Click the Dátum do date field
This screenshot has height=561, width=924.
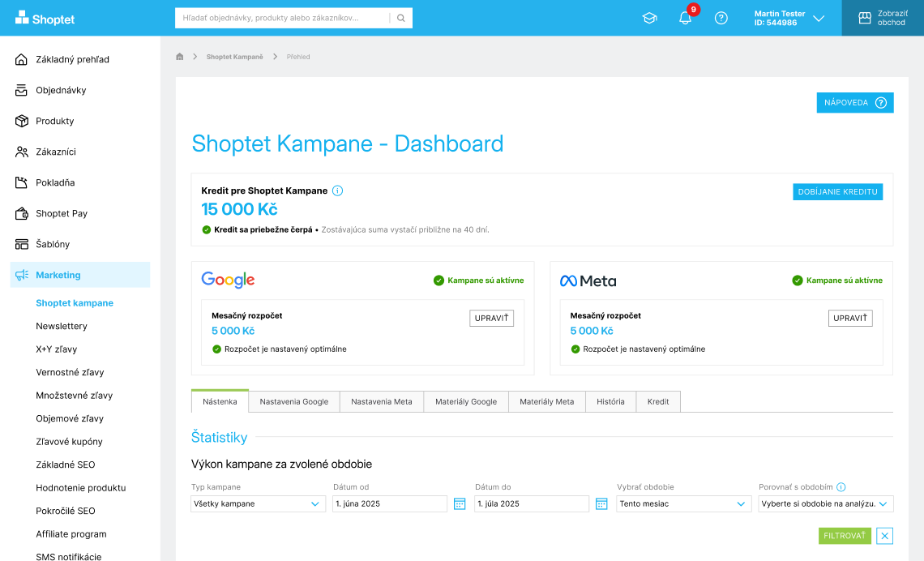(532, 503)
